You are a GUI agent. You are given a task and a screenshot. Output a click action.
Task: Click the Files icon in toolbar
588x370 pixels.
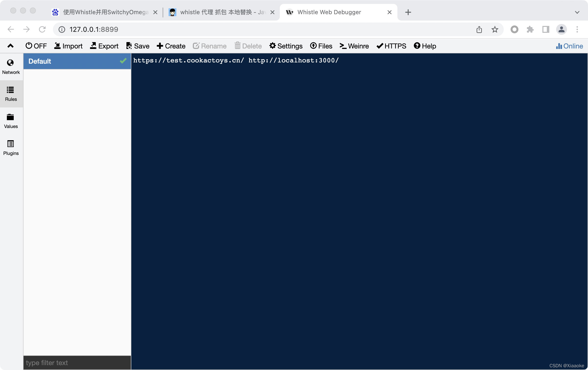320,46
